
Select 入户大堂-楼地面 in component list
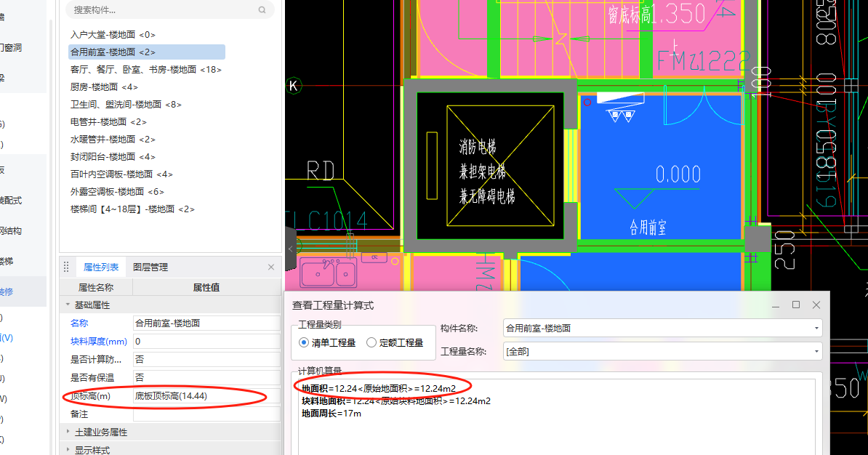pyautogui.click(x=113, y=34)
